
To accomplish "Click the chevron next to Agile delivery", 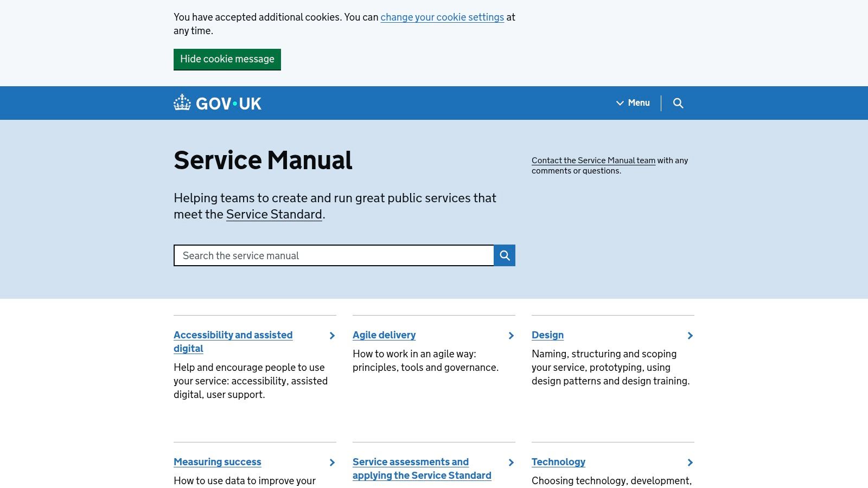I will tap(510, 336).
